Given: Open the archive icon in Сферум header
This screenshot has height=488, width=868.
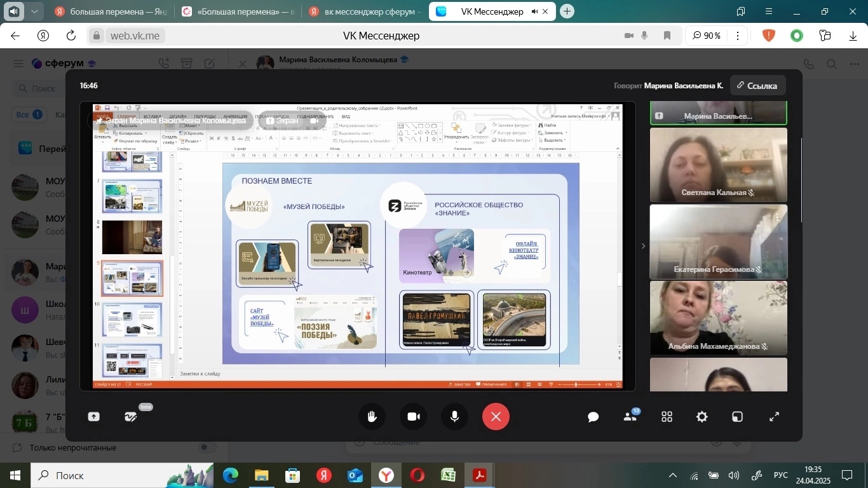Looking at the screenshot, I should 186,64.
